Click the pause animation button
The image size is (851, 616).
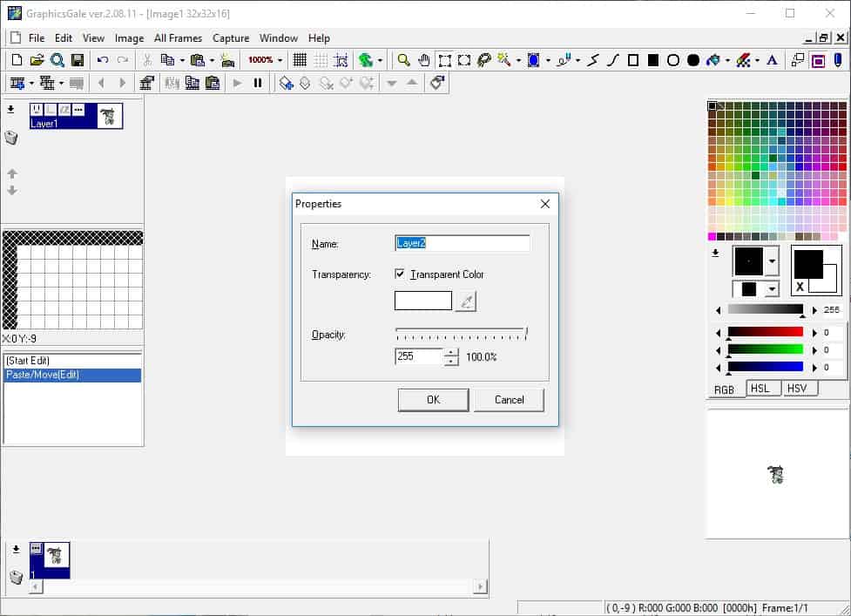click(258, 83)
